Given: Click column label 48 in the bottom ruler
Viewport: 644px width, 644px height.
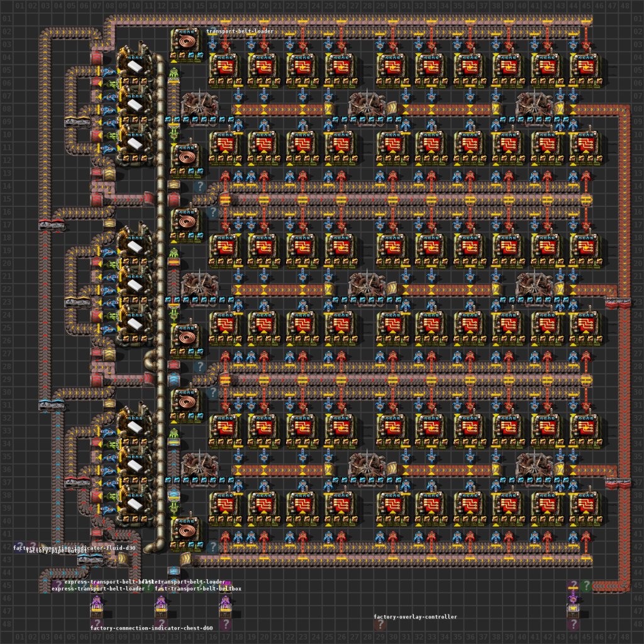Looking at the screenshot, I should [625, 638].
